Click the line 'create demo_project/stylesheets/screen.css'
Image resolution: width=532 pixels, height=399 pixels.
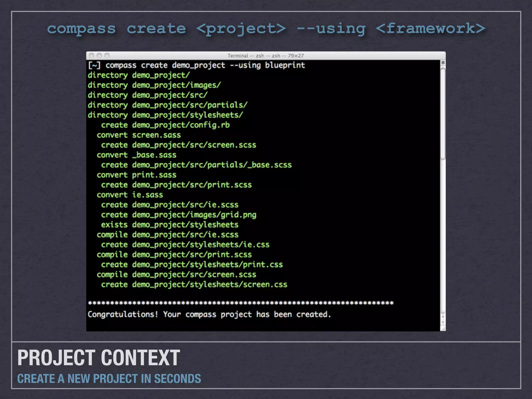(x=194, y=285)
